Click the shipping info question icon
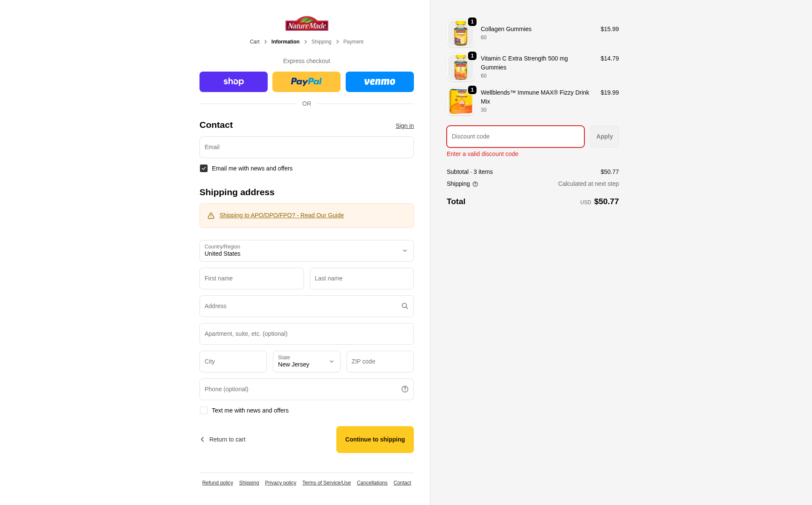This screenshot has width=812, height=505. (475, 184)
